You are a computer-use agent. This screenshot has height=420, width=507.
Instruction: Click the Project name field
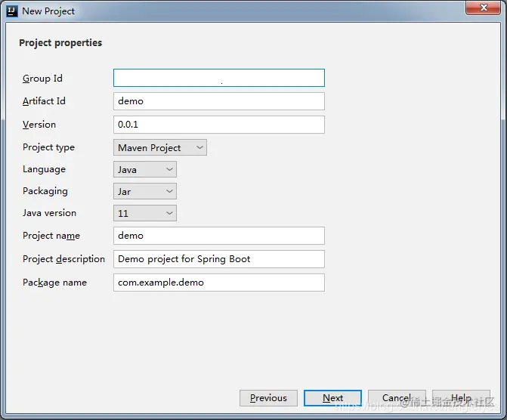point(219,236)
